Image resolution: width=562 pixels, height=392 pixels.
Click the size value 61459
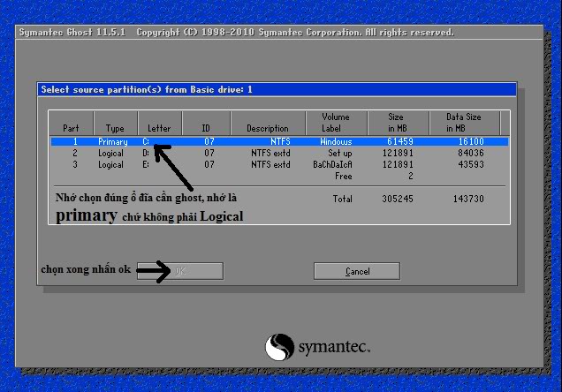pos(400,142)
